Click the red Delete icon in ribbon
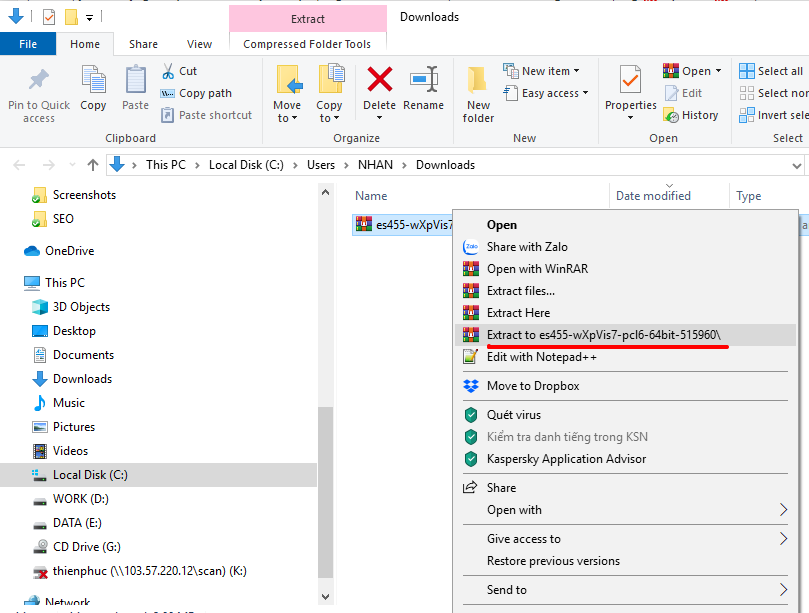The image size is (809, 613). [379, 81]
